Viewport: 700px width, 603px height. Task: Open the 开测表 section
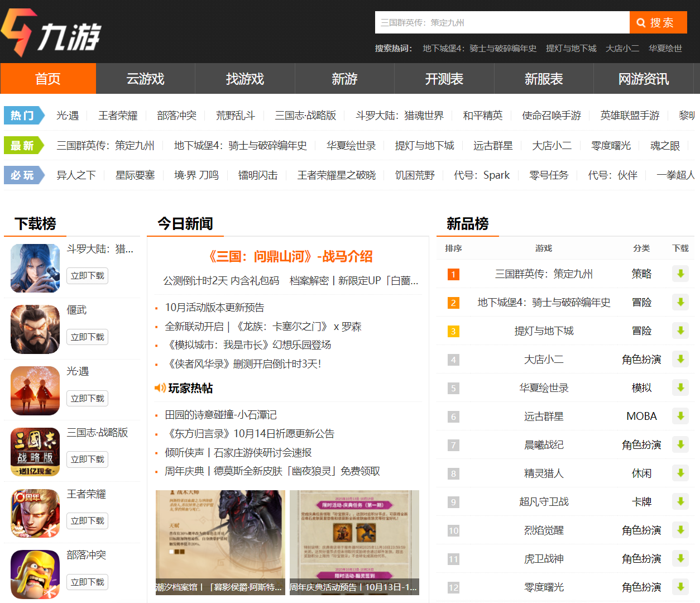click(x=444, y=79)
